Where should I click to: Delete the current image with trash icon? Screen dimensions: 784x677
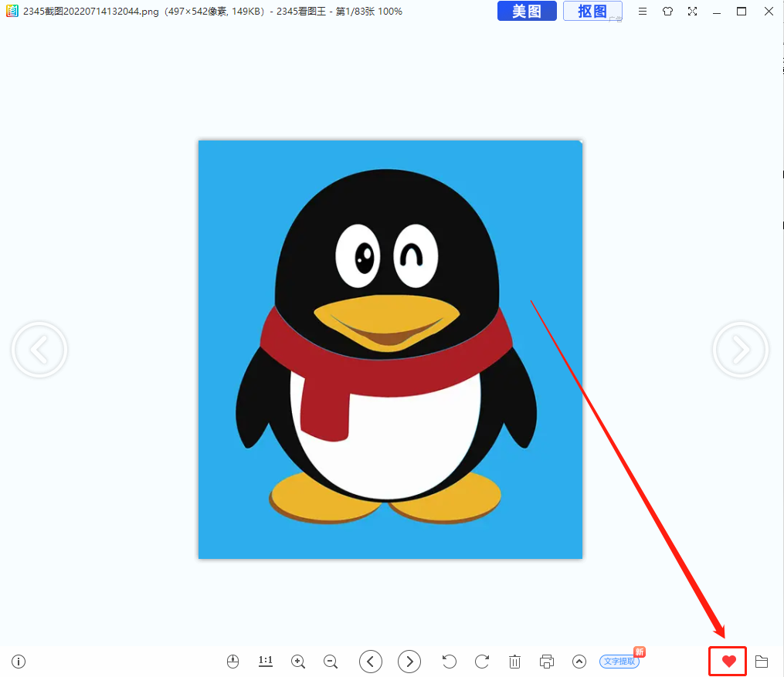[x=515, y=662]
